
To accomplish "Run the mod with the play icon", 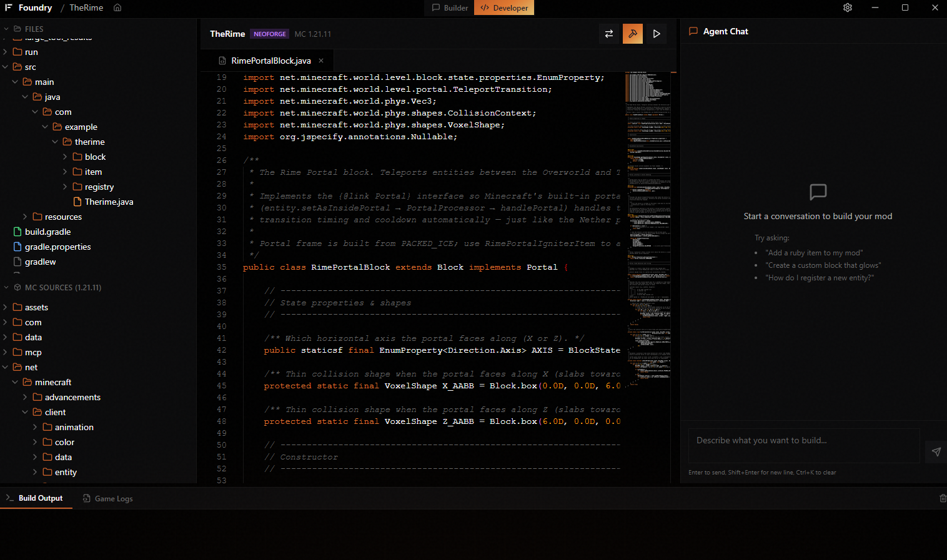I will pyautogui.click(x=656, y=34).
